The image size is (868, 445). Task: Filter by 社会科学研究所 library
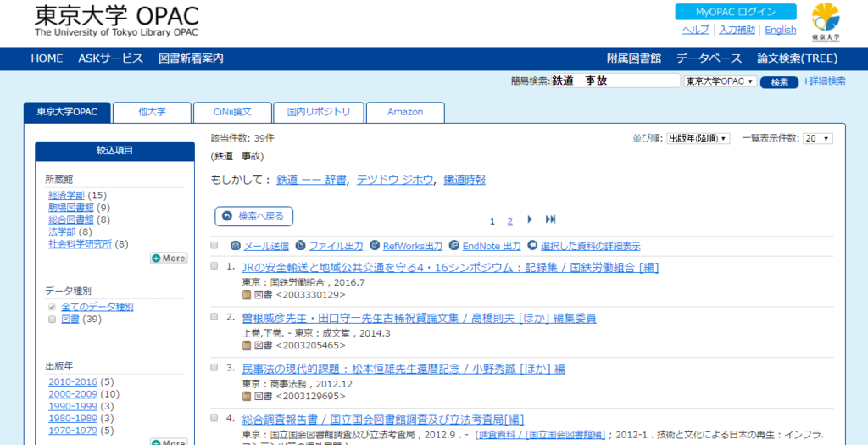pyautogui.click(x=81, y=244)
